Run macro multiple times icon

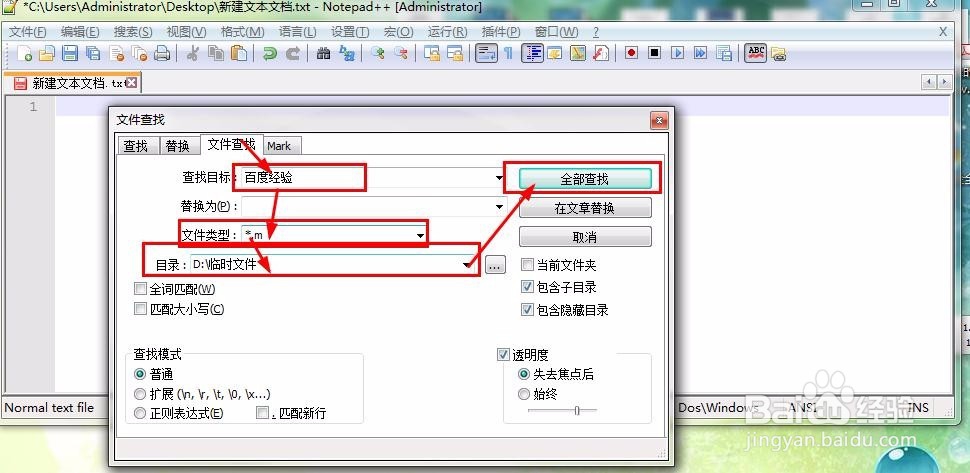(x=700, y=54)
